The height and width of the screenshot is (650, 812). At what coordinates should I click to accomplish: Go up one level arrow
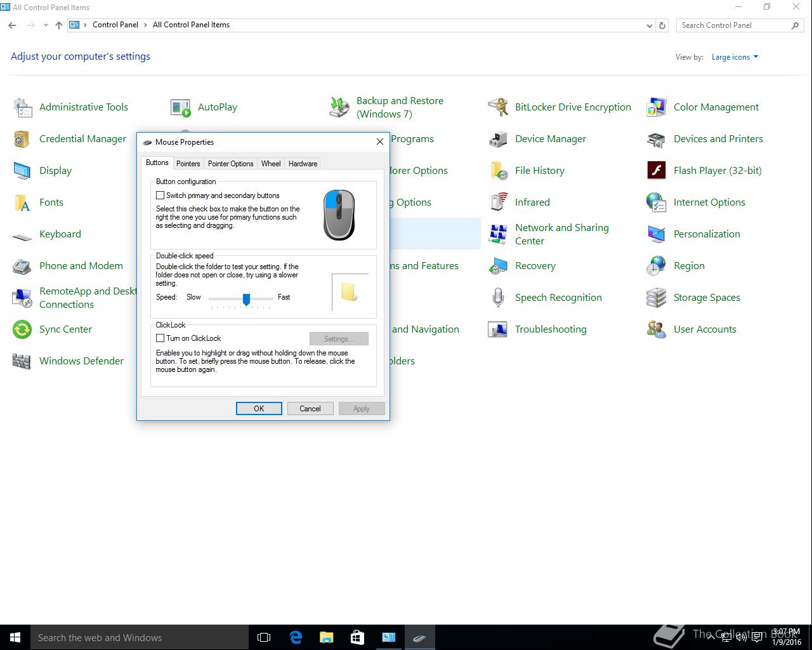(59, 25)
